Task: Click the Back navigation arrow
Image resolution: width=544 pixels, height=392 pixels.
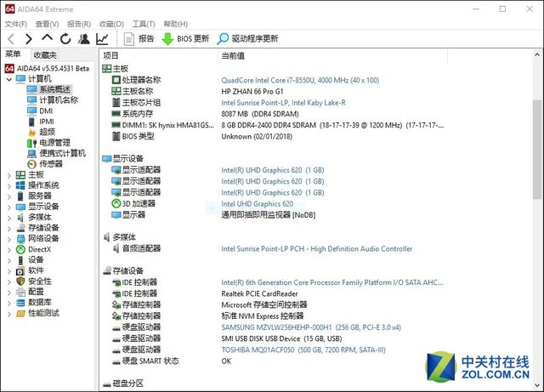Action: coord(11,38)
